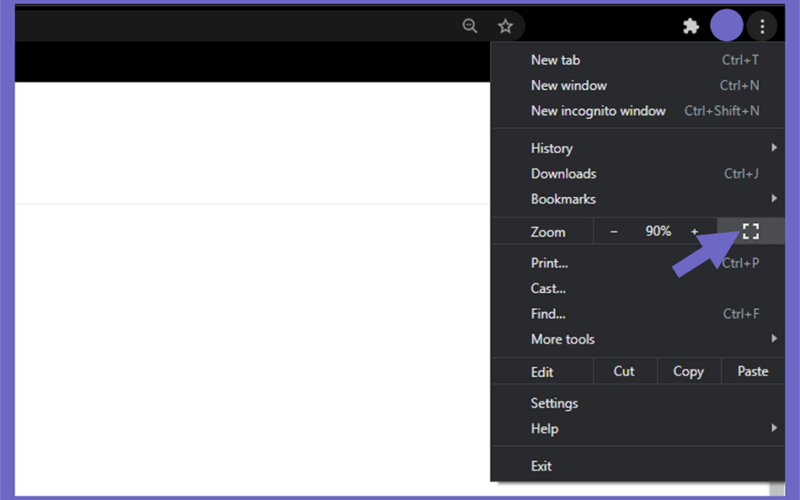Click the three-dot Chrome menu button
The width and height of the screenshot is (800, 500).
click(762, 26)
